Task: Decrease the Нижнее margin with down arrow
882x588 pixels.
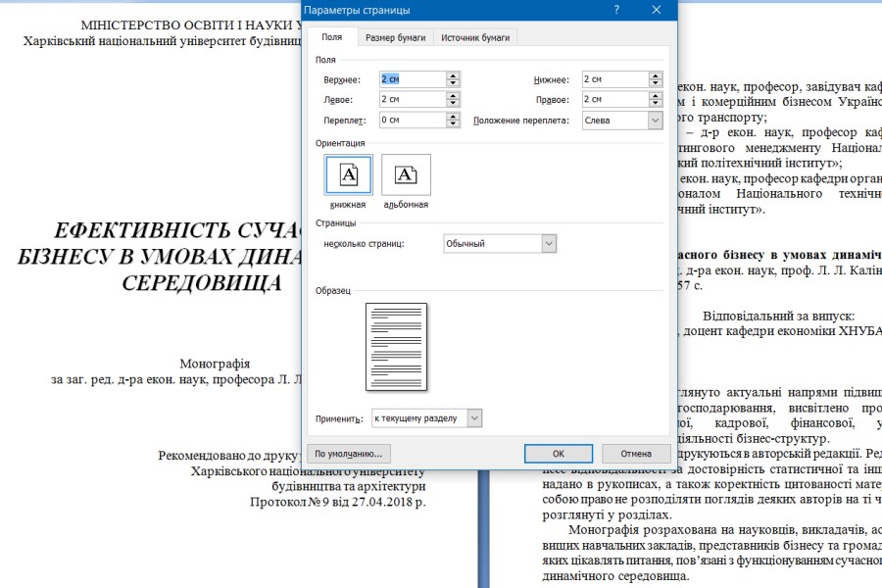Action: pyautogui.click(x=656, y=83)
